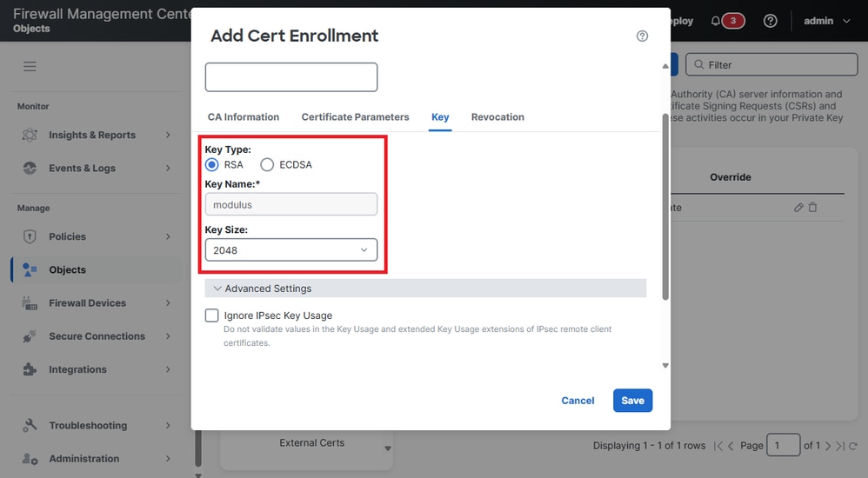Click the Key Name input field

point(291,204)
